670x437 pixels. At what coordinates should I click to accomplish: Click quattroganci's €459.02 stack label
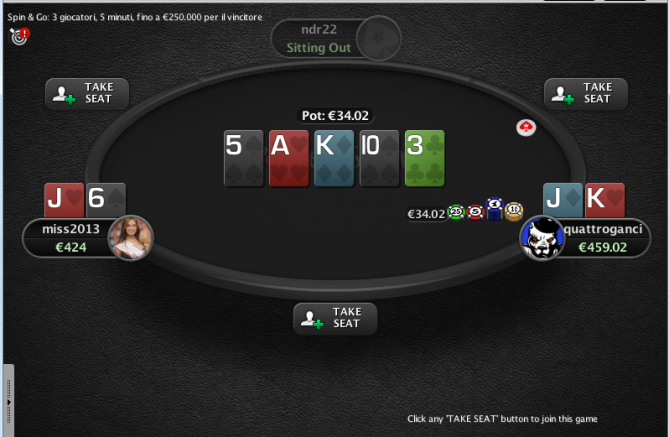coord(602,247)
